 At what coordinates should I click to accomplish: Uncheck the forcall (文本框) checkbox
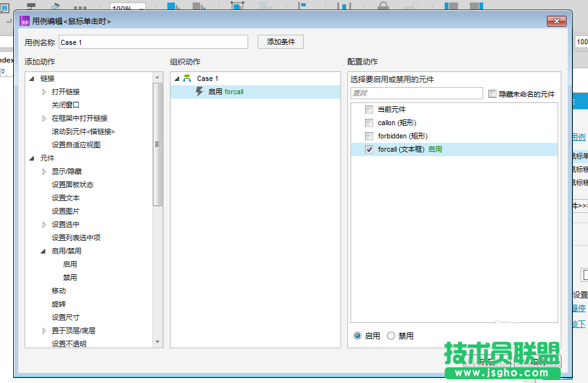369,150
